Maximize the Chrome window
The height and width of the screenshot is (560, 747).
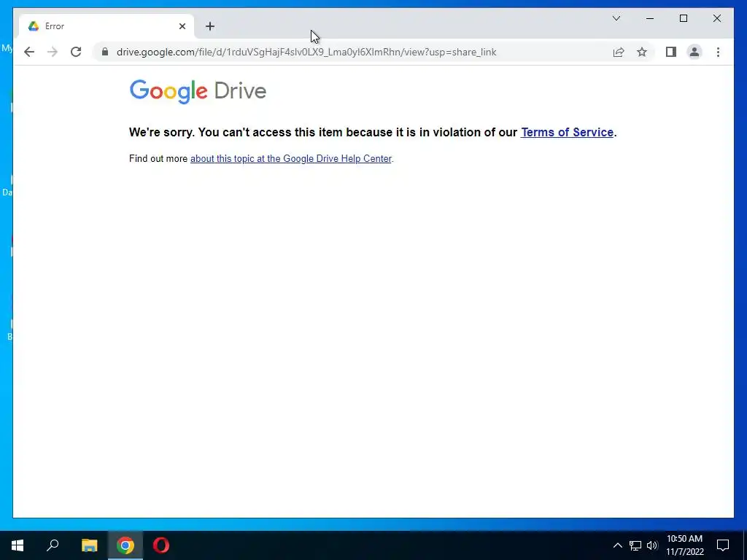[x=683, y=18]
